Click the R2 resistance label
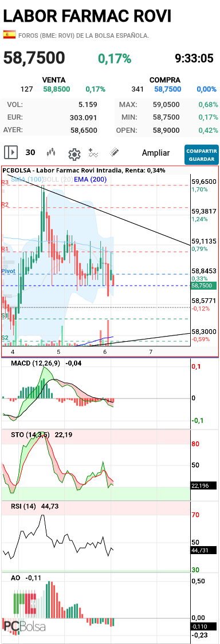Image resolution: width=220 pixels, height=644 pixels. pos(5,204)
